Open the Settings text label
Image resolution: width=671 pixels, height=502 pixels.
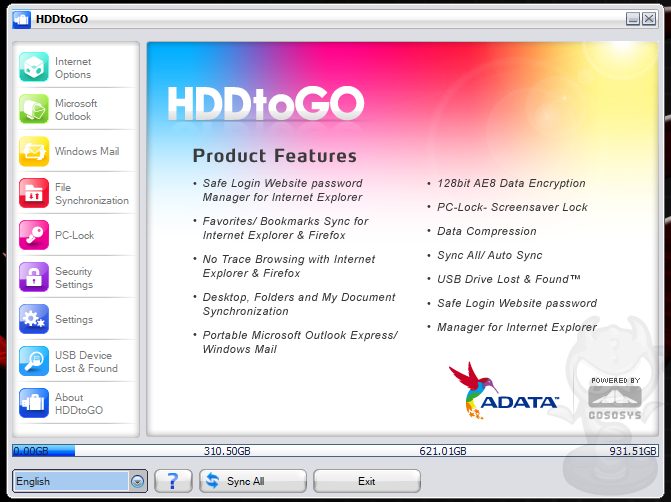tap(74, 319)
